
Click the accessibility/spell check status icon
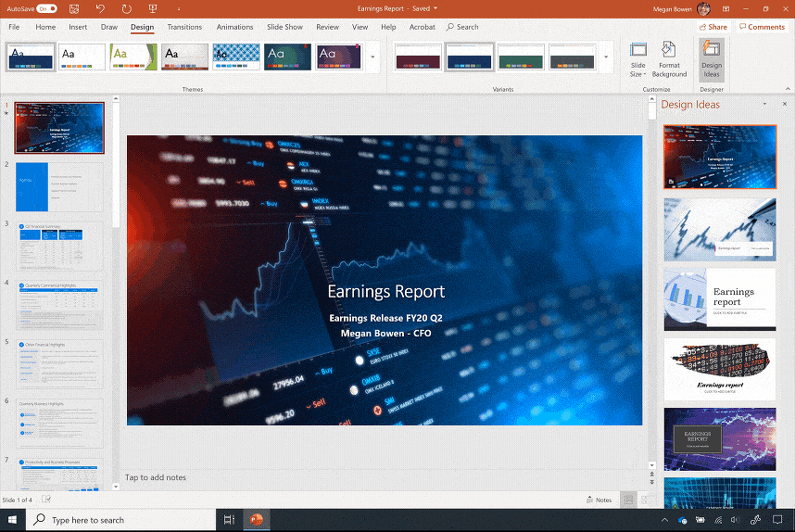[46, 500]
